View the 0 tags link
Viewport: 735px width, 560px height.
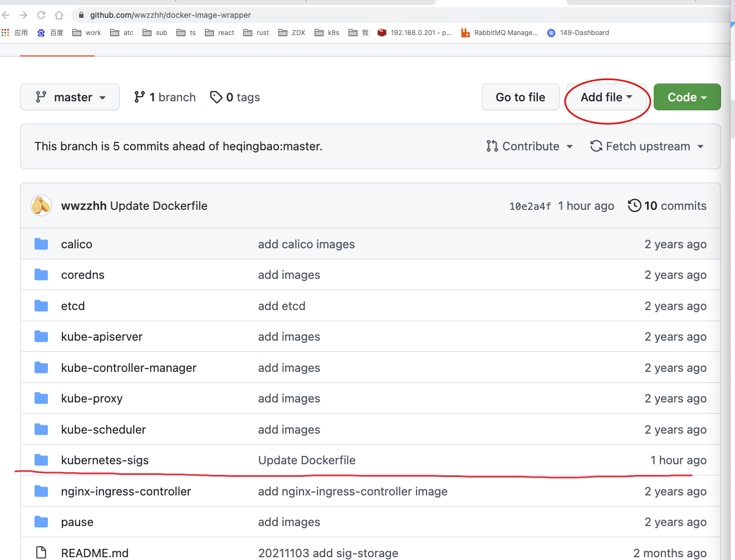click(235, 97)
